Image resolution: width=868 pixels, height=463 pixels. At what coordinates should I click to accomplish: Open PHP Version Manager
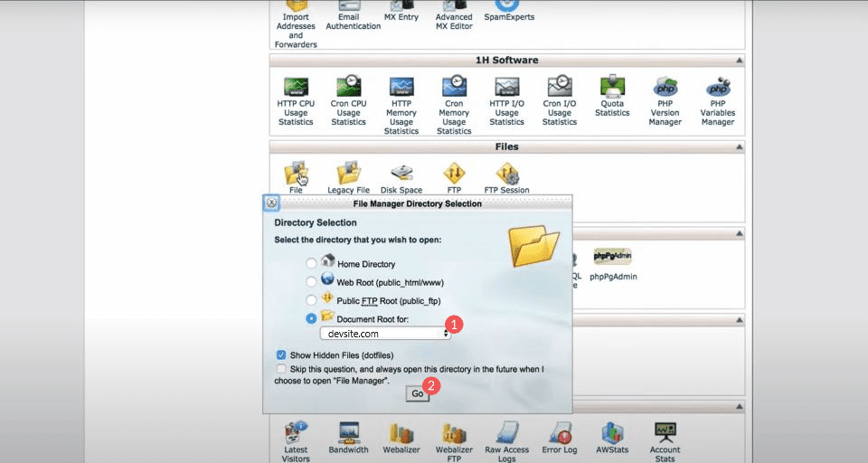pos(665,100)
